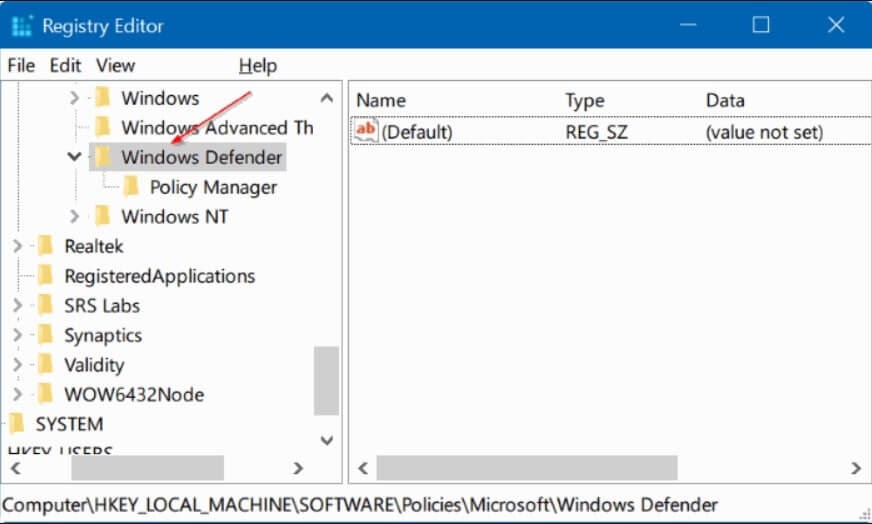Viewport: 872px width, 524px height.
Task: Click the Windows key folder icon
Action: coord(102,97)
